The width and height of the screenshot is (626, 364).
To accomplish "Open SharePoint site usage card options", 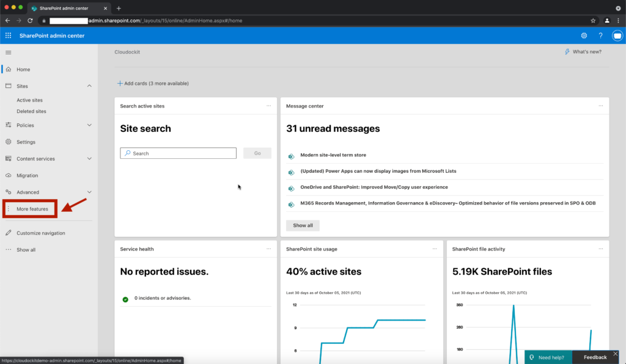I will click(435, 249).
